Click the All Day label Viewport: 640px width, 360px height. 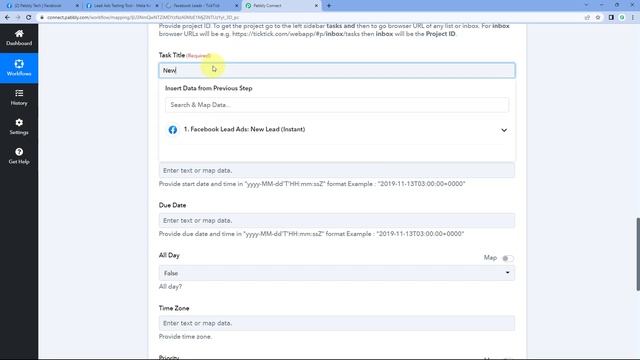[169, 256]
